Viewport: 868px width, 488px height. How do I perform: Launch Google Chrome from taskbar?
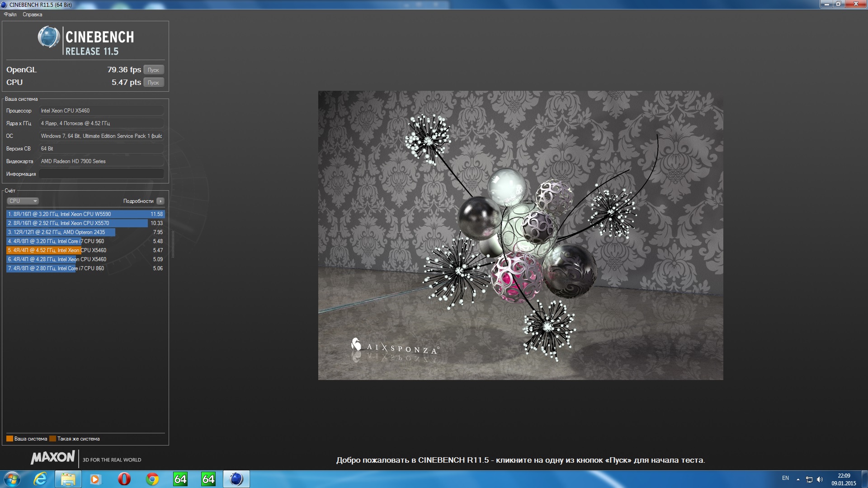point(152,479)
